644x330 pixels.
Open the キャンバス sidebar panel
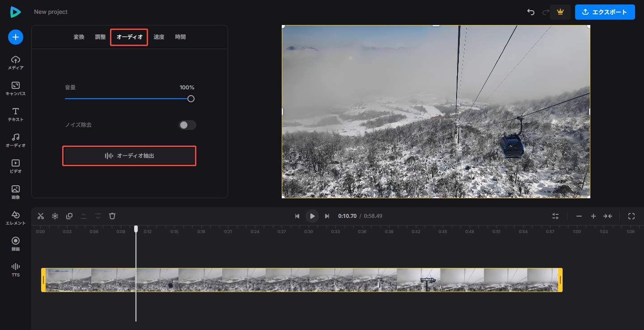point(15,89)
